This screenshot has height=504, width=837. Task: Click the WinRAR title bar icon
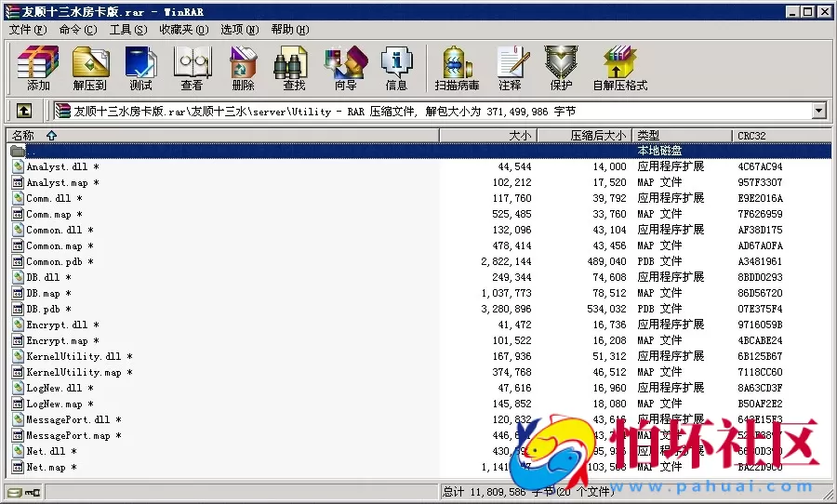tap(12, 11)
